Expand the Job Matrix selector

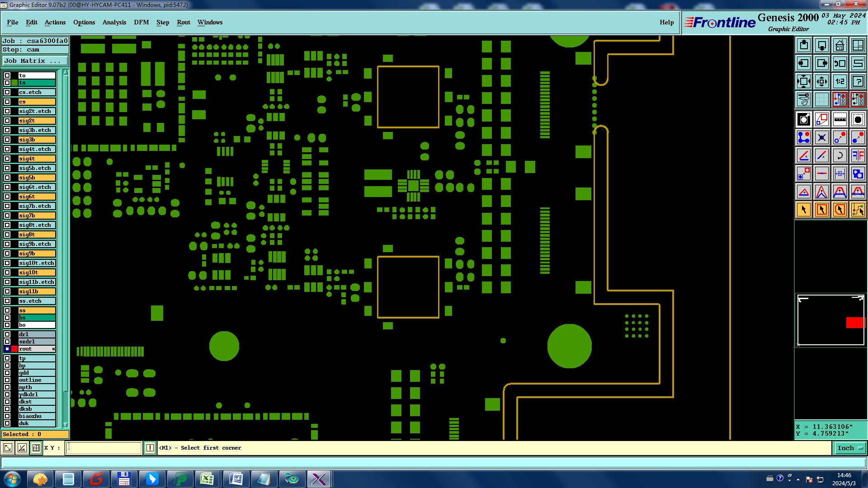(x=35, y=61)
